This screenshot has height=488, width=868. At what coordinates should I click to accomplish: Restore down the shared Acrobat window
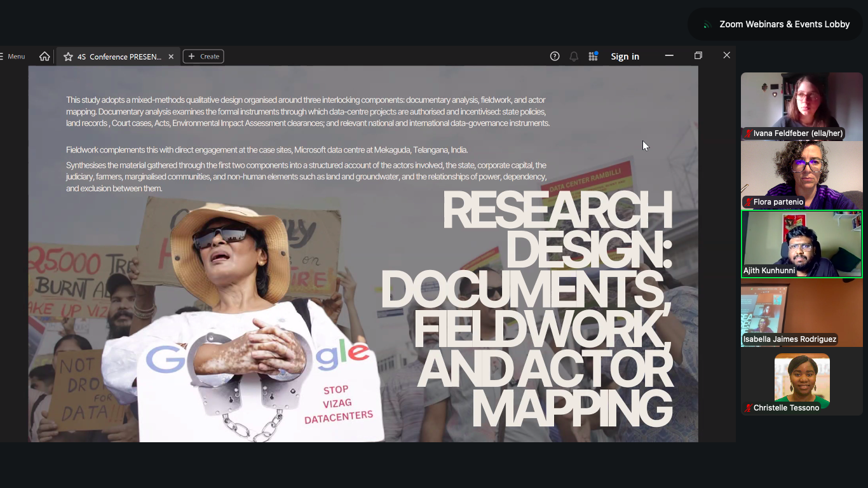coord(698,56)
